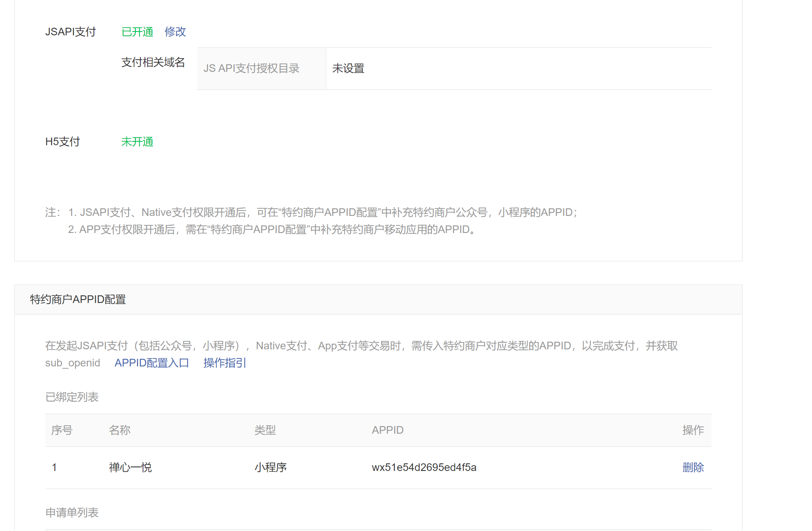Click the 申请单列表 heading
Viewport: 812px width, 531px height.
click(x=72, y=513)
